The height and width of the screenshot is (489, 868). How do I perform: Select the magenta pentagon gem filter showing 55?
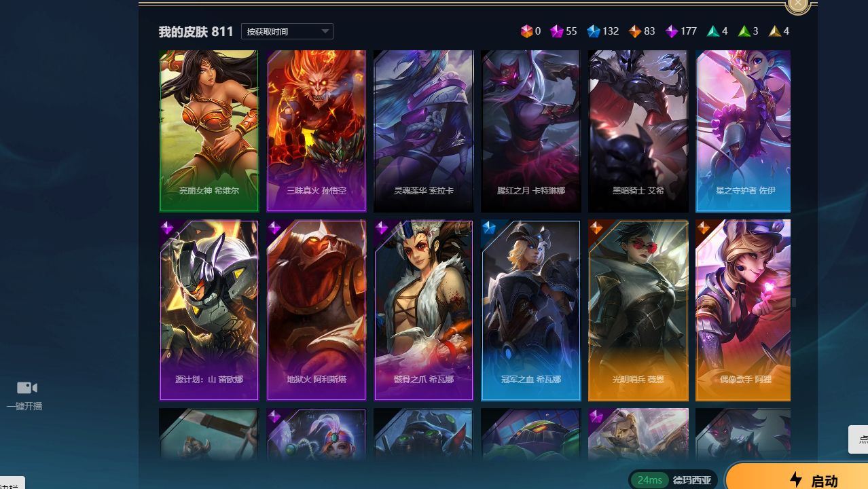556,31
